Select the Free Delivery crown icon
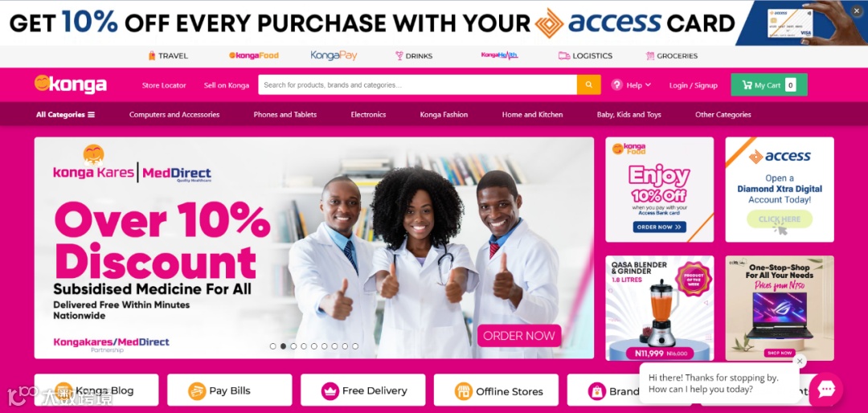 pyautogui.click(x=330, y=391)
